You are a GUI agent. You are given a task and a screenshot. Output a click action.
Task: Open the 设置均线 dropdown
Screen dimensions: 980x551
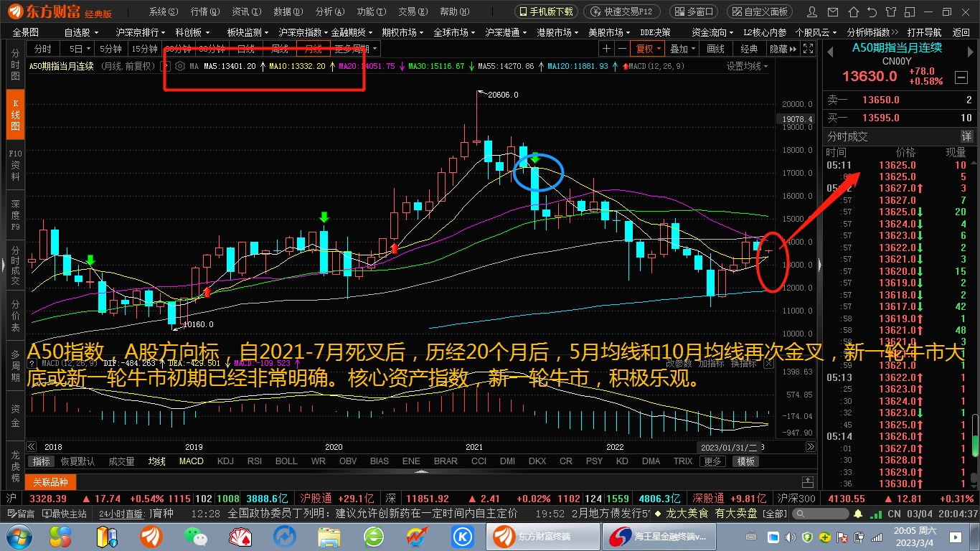pyautogui.click(x=747, y=66)
